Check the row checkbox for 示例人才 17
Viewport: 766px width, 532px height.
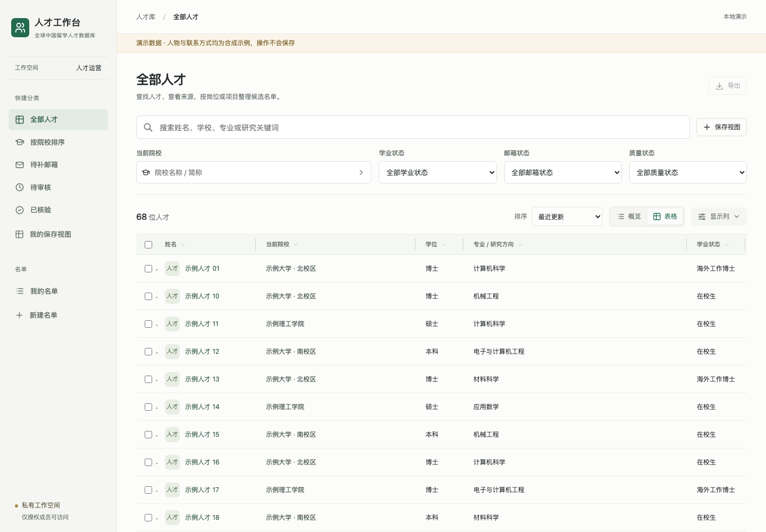coord(148,490)
